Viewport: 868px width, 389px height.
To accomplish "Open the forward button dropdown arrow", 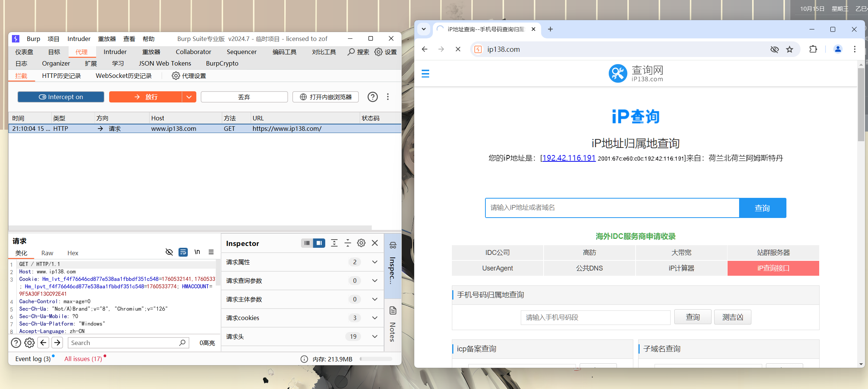I will point(189,97).
